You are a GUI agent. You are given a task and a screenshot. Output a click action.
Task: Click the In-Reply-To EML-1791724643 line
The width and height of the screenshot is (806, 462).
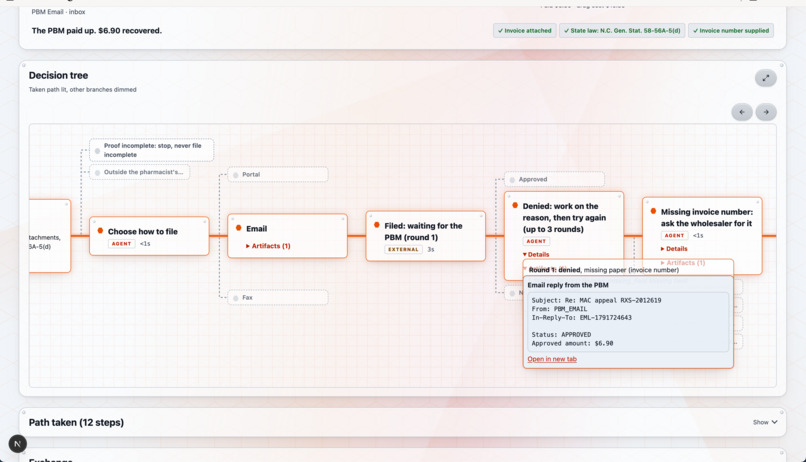point(581,318)
